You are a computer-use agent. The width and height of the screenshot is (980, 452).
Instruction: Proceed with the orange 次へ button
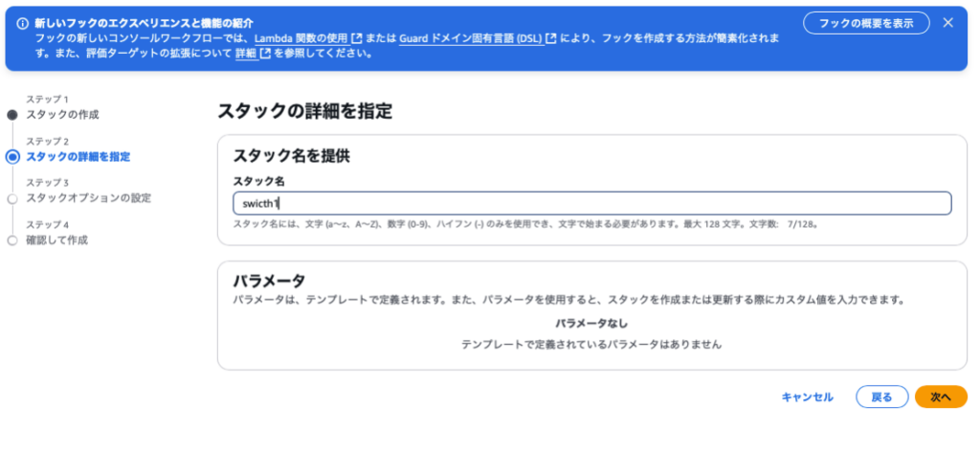click(x=941, y=397)
